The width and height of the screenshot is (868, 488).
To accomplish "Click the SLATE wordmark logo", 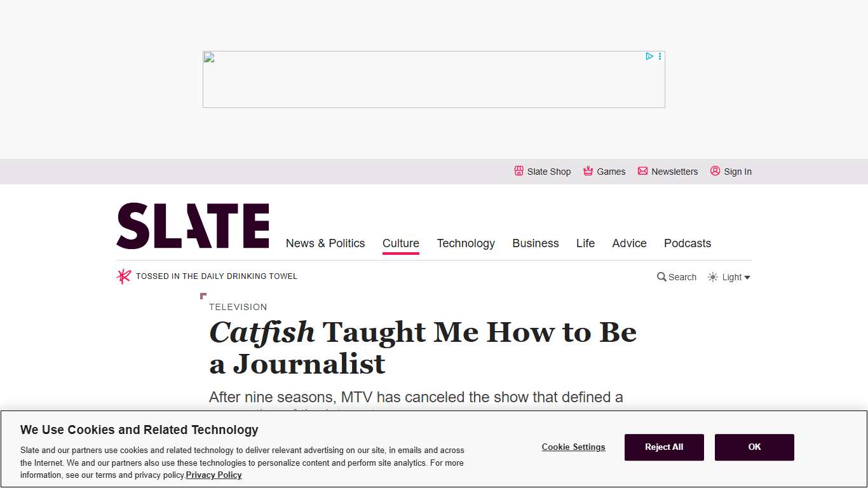I will click(193, 226).
